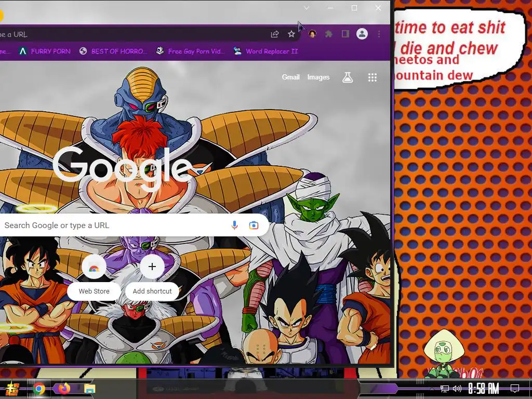Open the notification center icon
The image size is (532, 399).
[515, 389]
